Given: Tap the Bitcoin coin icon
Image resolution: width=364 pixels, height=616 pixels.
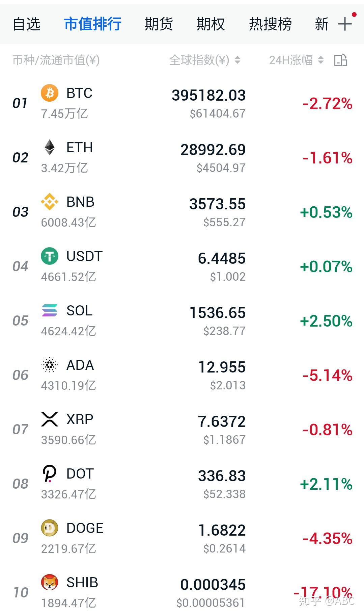Looking at the screenshot, I should pos(50,93).
